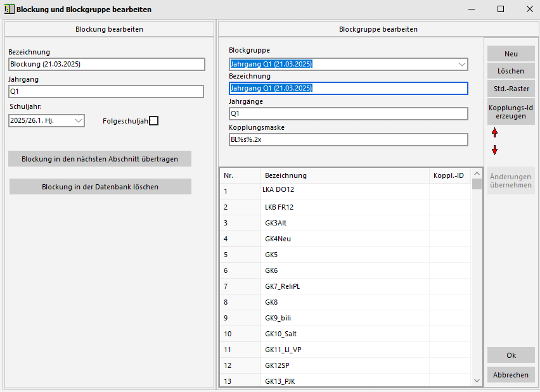
Task: Select the LKA DO12 list entry
Action: click(278, 190)
